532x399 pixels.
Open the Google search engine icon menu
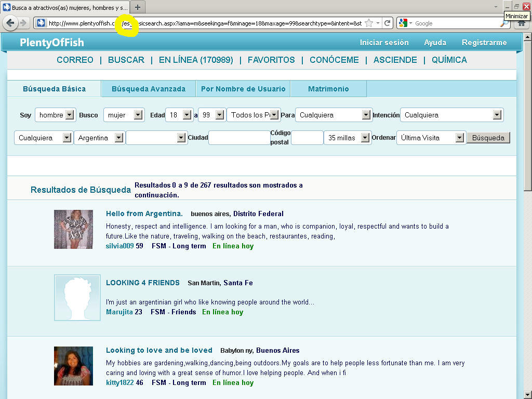tap(405, 23)
